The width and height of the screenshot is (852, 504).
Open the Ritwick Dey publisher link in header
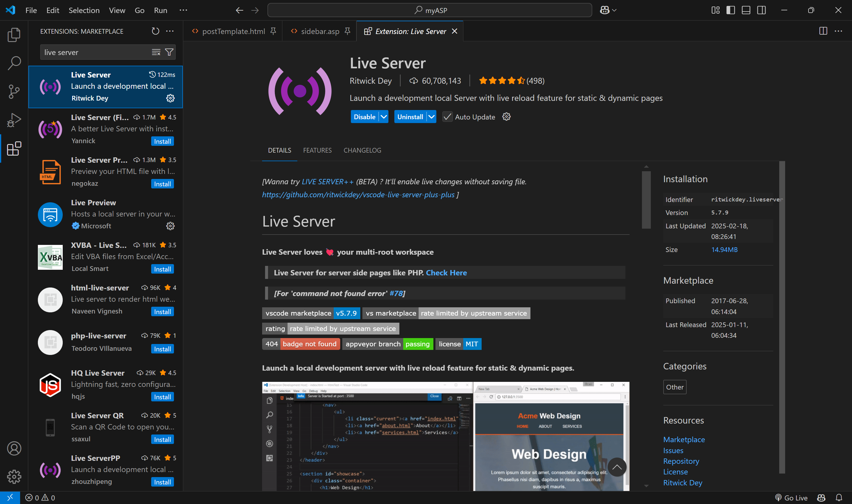point(370,81)
